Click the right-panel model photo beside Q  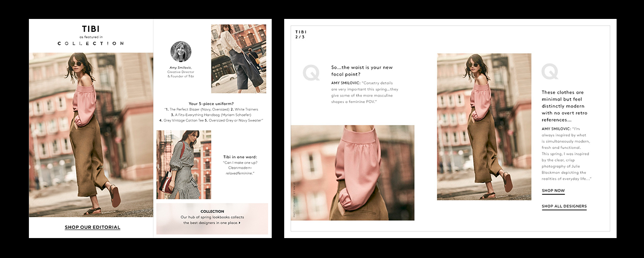tap(484, 127)
